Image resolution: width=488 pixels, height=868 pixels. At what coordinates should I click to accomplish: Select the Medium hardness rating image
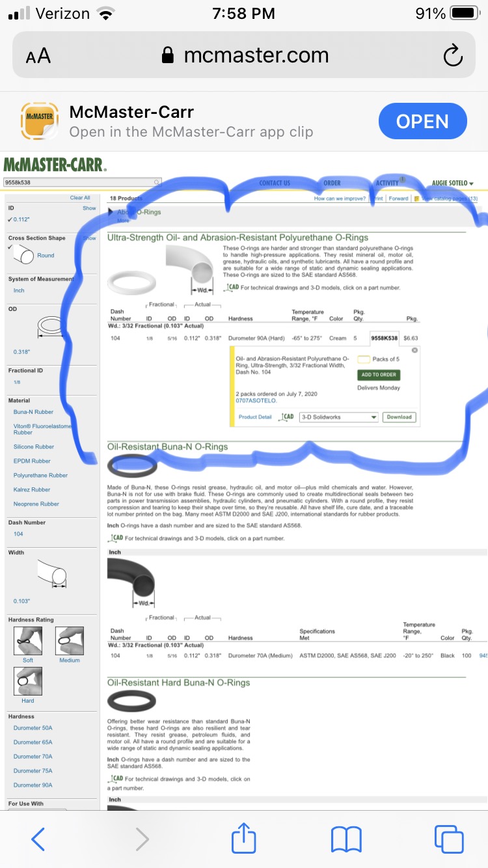pos(70,641)
